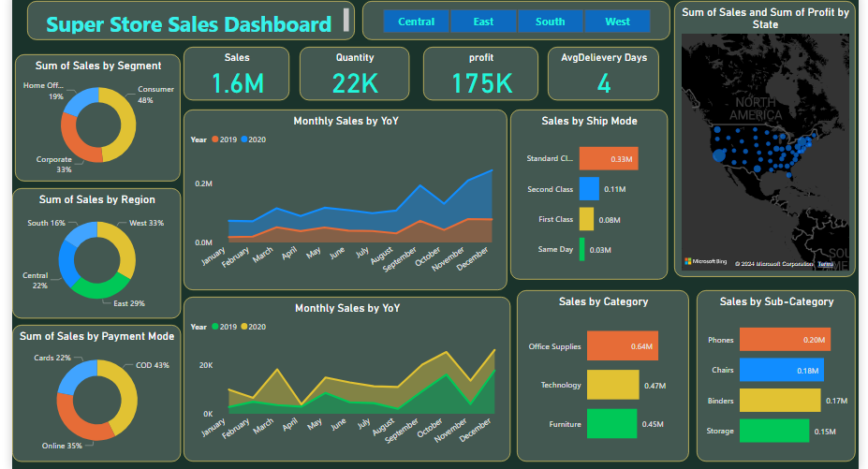
Task: Filter dashboard by Central region
Action: point(416,22)
